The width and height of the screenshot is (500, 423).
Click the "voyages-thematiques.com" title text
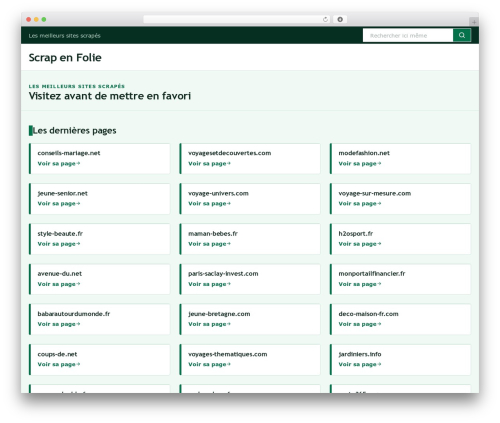pos(227,354)
